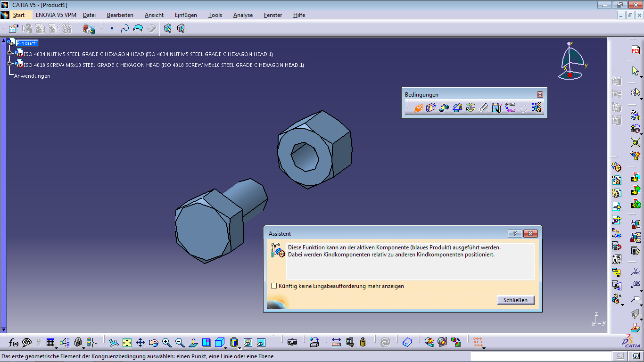Open the Fenster menu
Viewport: 644px width, 362px height.
pyautogui.click(x=273, y=15)
